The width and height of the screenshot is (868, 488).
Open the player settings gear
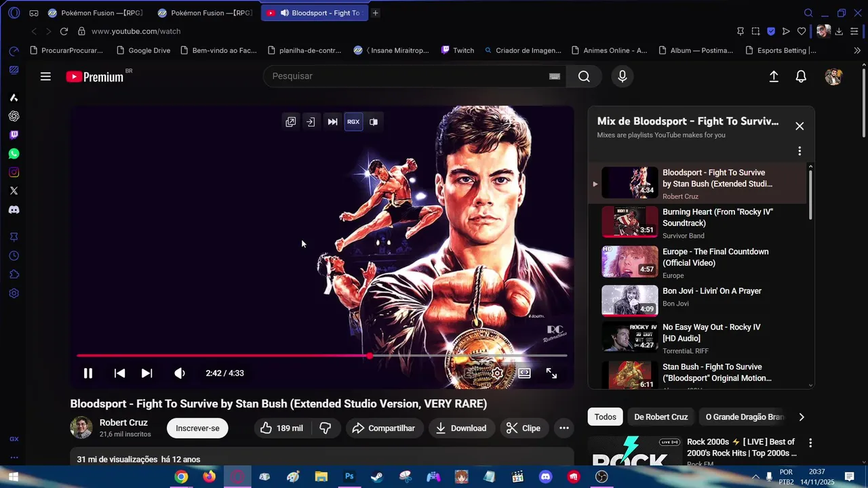click(497, 373)
